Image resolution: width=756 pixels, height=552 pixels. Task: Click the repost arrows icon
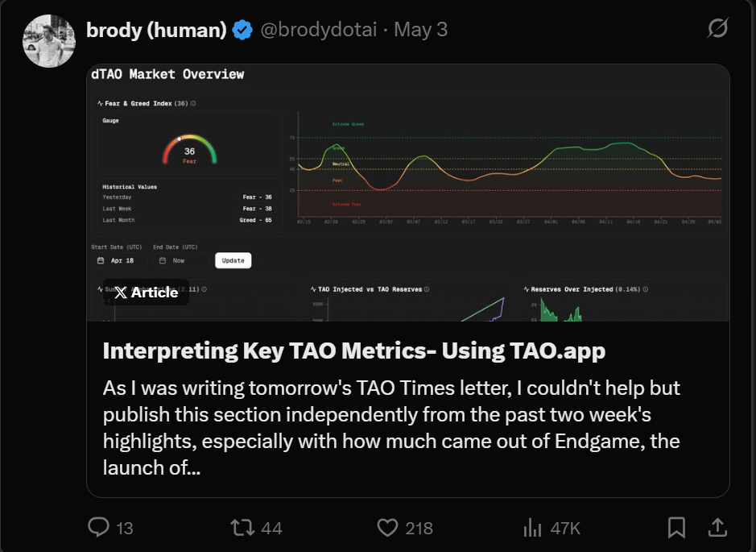click(x=242, y=528)
